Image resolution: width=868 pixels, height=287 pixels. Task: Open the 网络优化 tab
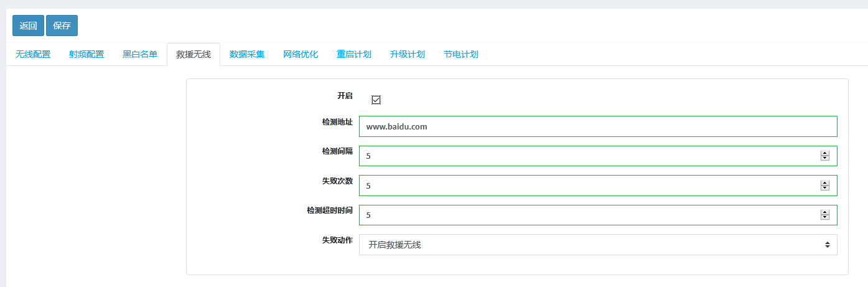(x=301, y=54)
